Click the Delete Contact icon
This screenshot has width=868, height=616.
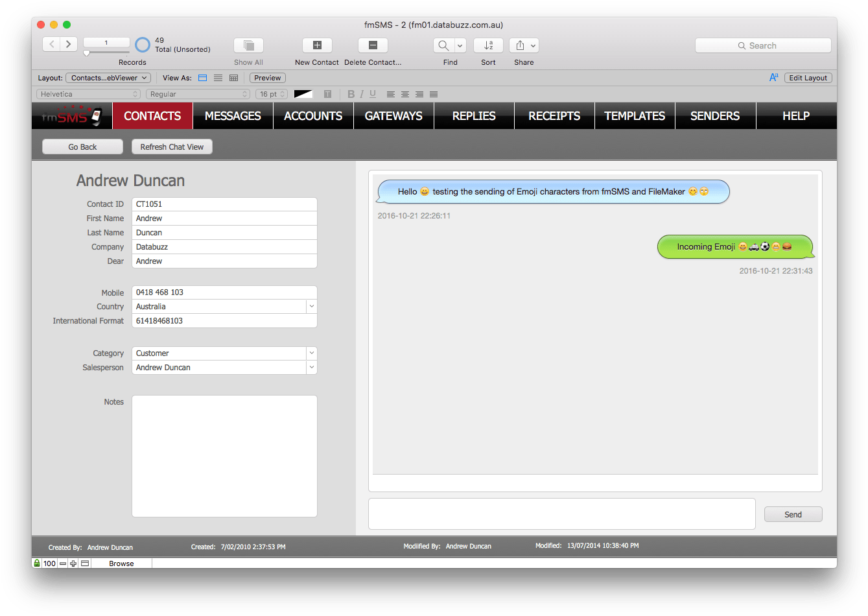[373, 45]
